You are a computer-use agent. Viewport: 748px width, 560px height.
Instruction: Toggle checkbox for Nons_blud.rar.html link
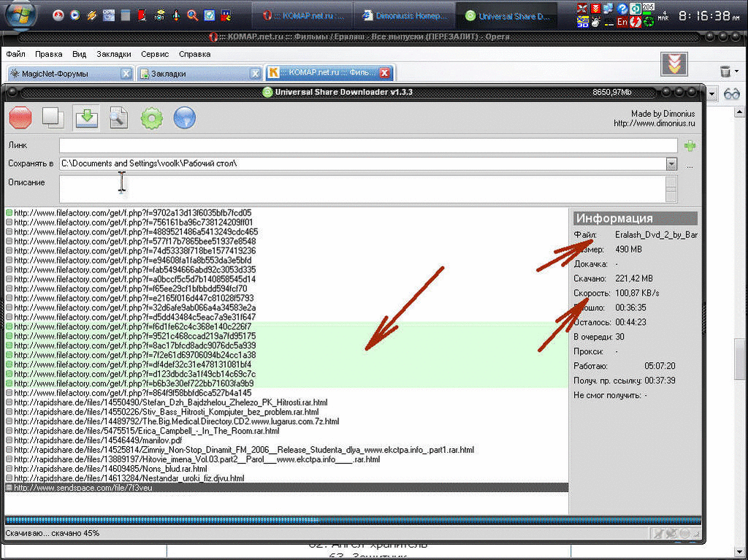[x=9, y=469]
